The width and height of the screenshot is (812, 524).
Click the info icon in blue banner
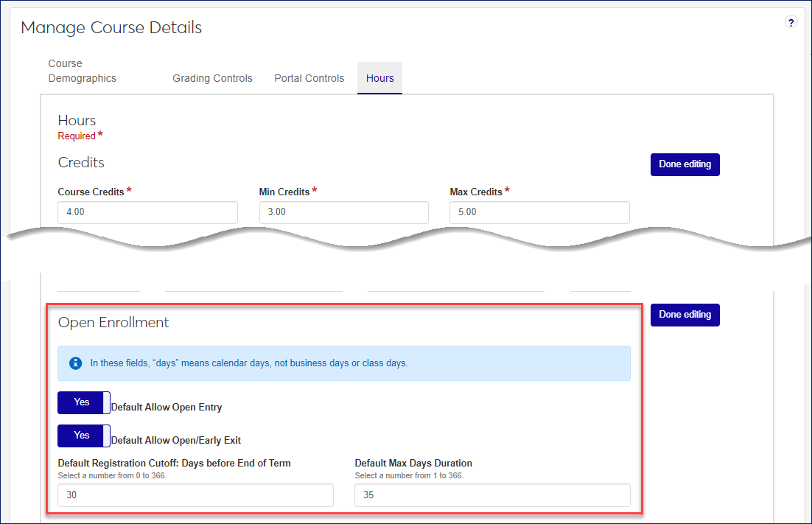[75, 363]
